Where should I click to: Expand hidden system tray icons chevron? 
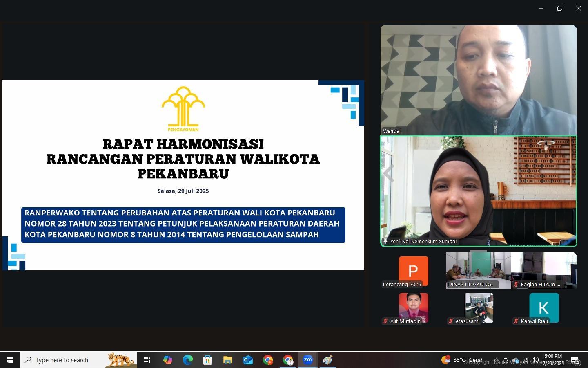[496, 360]
